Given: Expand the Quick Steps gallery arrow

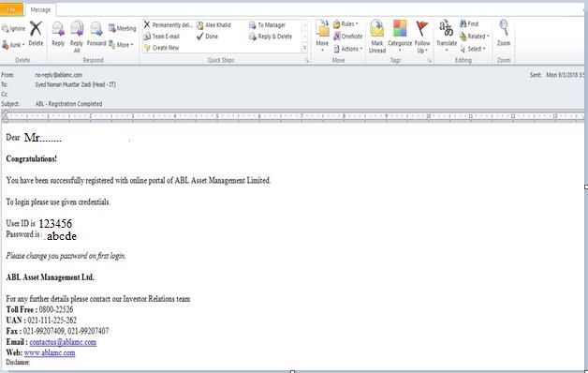Looking at the screenshot, I should (304, 48).
